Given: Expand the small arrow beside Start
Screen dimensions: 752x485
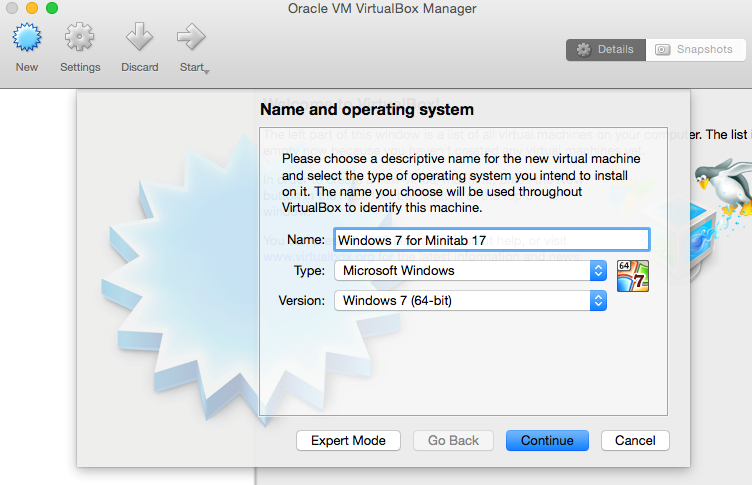Looking at the screenshot, I should pos(205,71).
